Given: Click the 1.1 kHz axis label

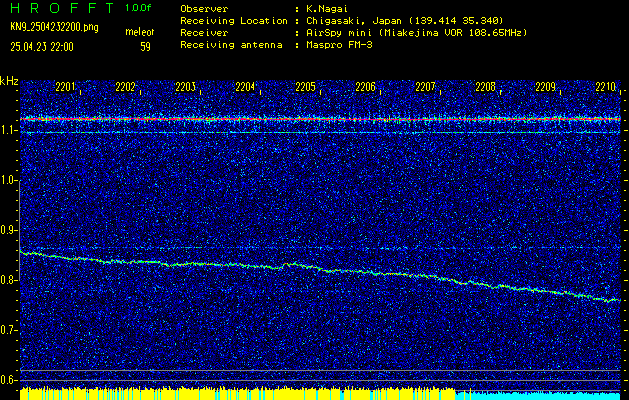Looking at the screenshot, I should [8, 130].
